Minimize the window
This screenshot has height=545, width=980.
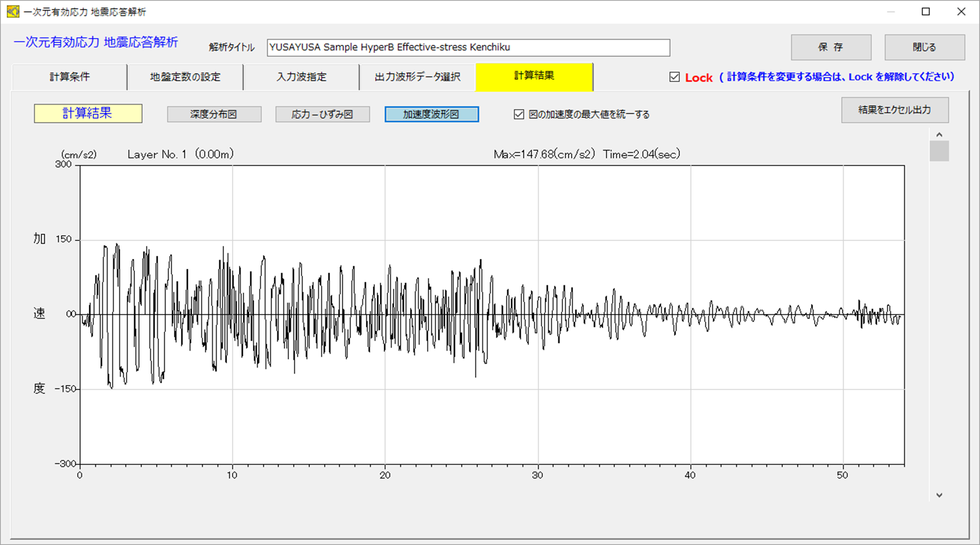891,11
